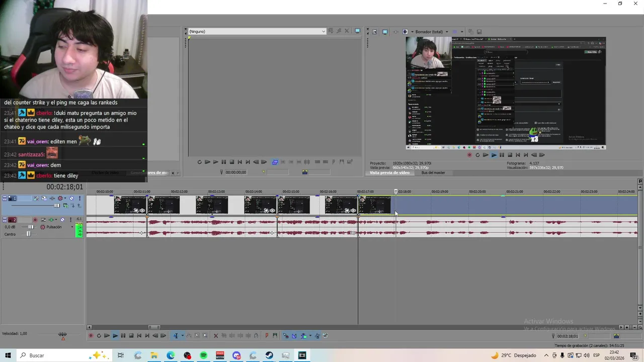The height and width of the screenshot is (362, 644).
Task: Click the red X delete icon in main toolbar
Action: click(216, 335)
